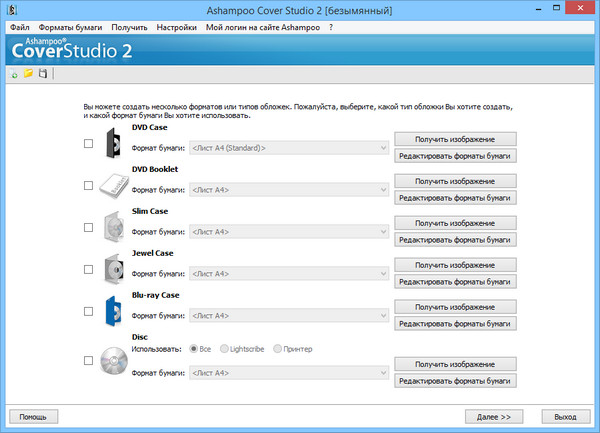600x433 pixels.
Task: Click the DVD Booklet cover icon
Action: [x=113, y=186]
